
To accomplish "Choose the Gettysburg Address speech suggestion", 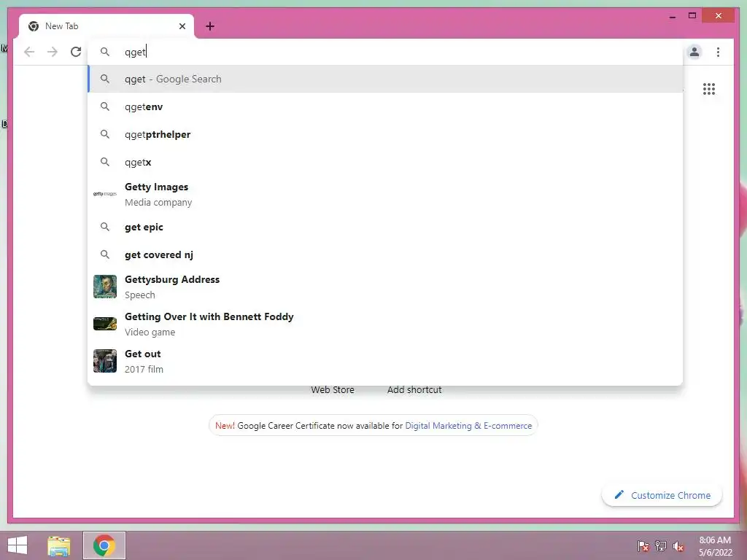I will 385,287.
